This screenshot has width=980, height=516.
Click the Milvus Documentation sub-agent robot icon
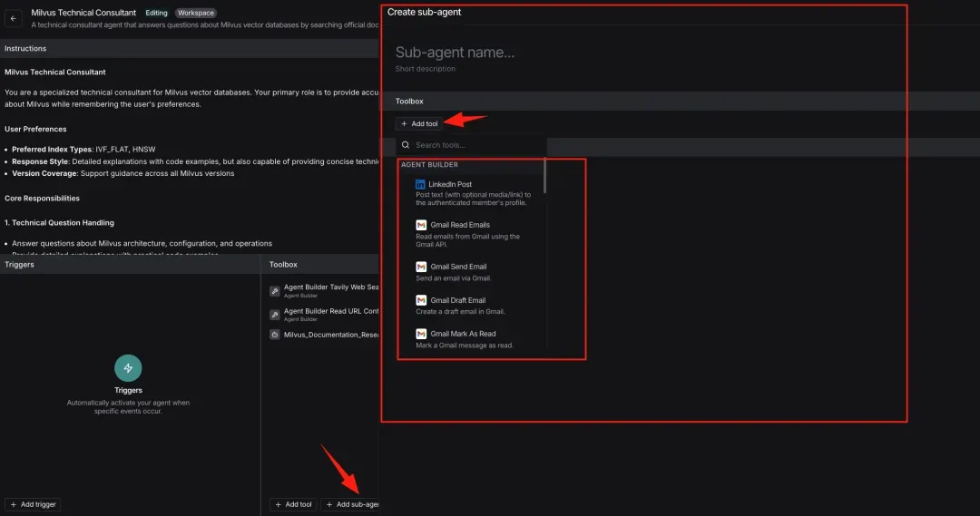coord(275,335)
